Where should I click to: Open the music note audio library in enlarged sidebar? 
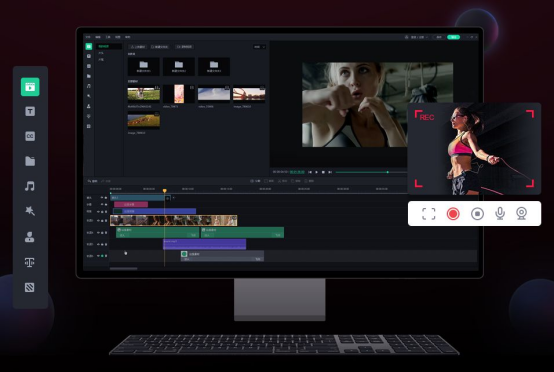tap(30, 186)
